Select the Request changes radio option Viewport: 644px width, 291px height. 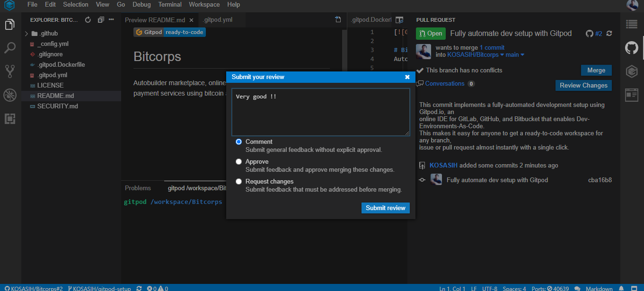pyautogui.click(x=239, y=181)
